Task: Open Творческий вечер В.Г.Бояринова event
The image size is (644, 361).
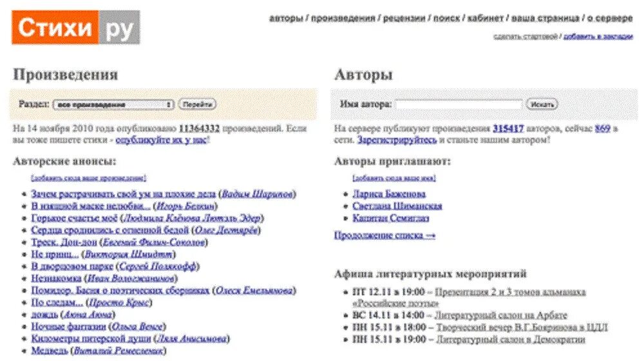Action: point(522,327)
